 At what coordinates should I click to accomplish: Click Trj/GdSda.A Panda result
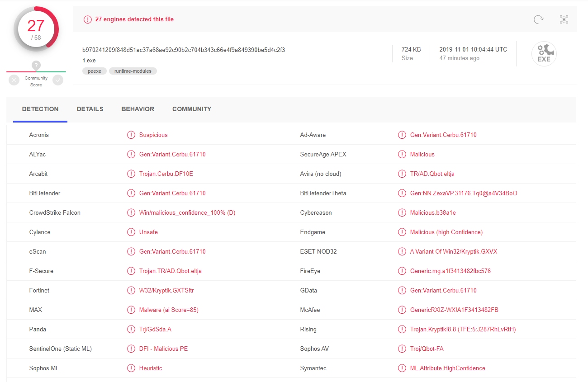[x=155, y=329]
